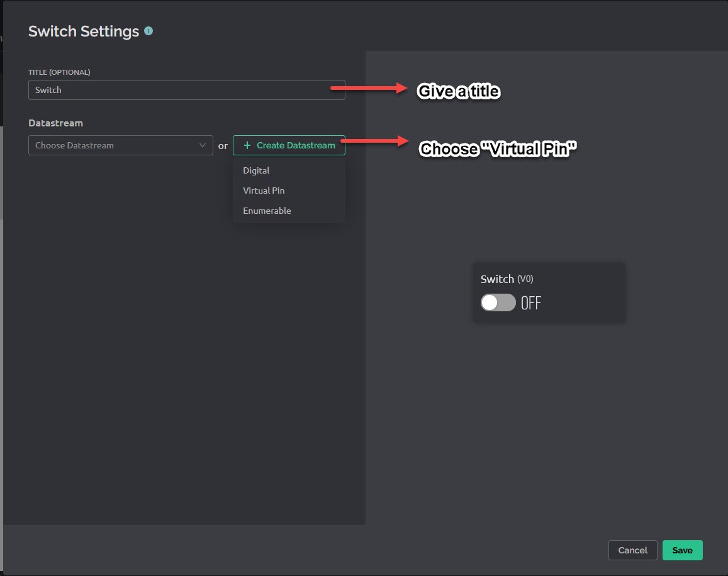The width and height of the screenshot is (728, 576).
Task: Click the "Give a title" annotation text
Action: pyautogui.click(x=459, y=92)
